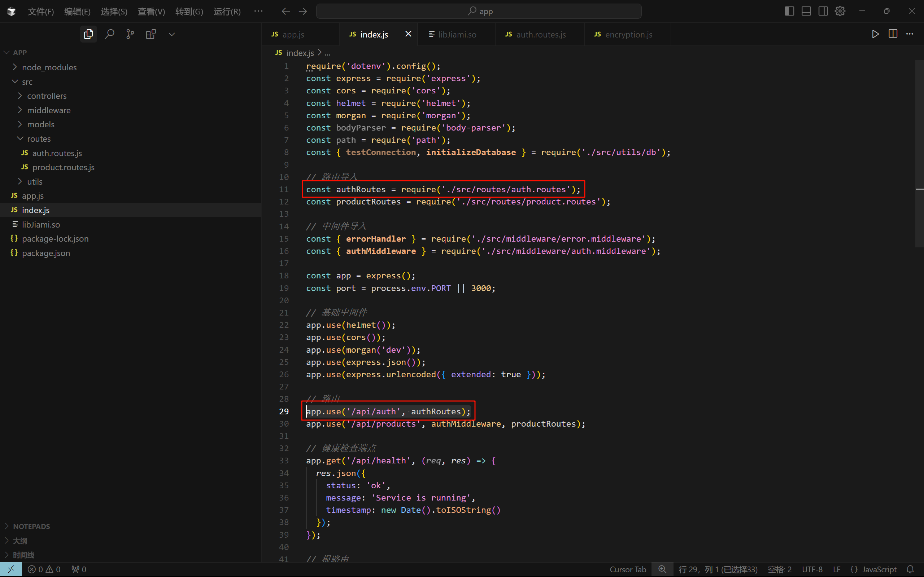The height and width of the screenshot is (577, 924).
Task: Expand the node_modules folder
Action: (49, 67)
